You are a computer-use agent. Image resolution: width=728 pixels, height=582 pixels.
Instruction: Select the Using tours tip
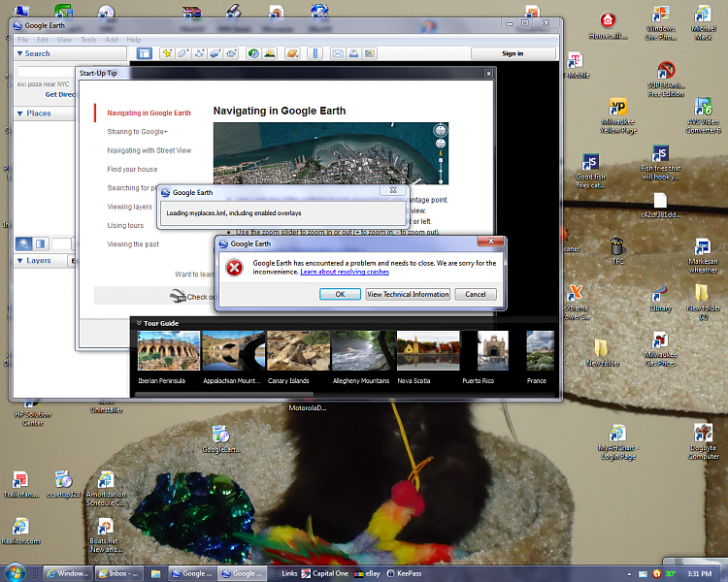[x=125, y=226]
